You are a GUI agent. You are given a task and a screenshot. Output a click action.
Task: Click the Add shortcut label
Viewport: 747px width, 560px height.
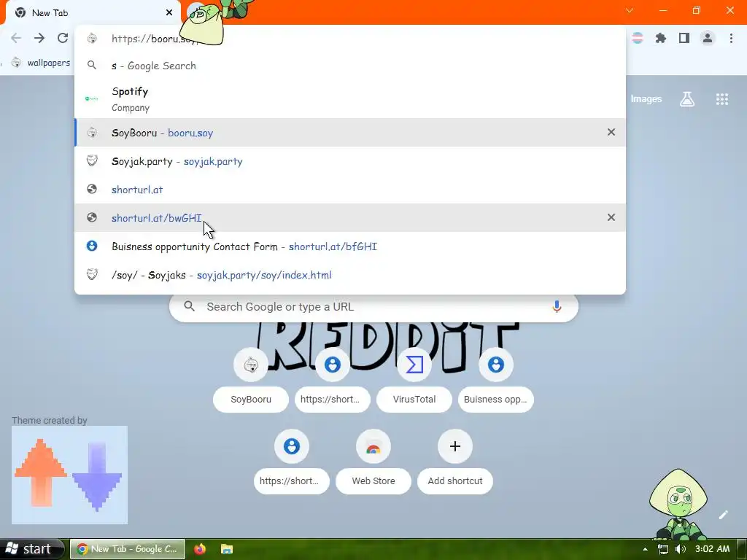455,481
